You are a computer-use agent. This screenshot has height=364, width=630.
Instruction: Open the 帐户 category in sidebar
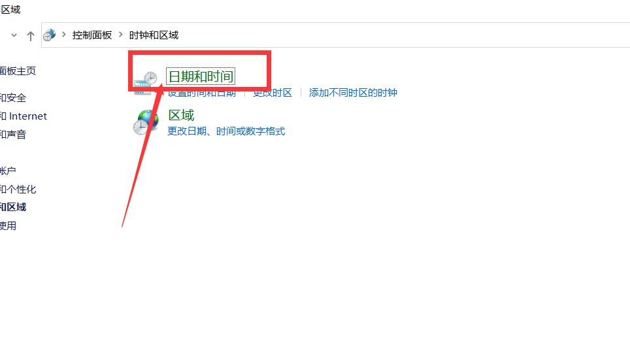pyautogui.click(x=8, y=171)
